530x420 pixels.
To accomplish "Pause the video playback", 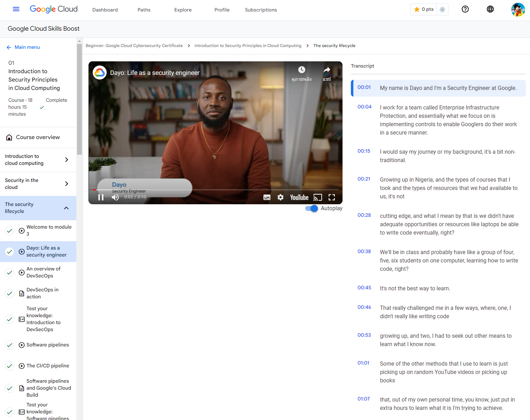I will coord(101,197).
